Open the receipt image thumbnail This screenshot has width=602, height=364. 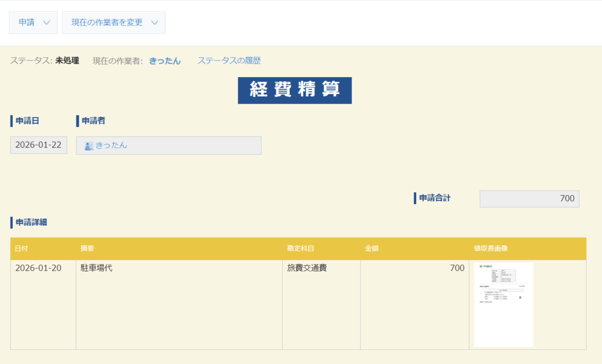click(x=503, y=305)
